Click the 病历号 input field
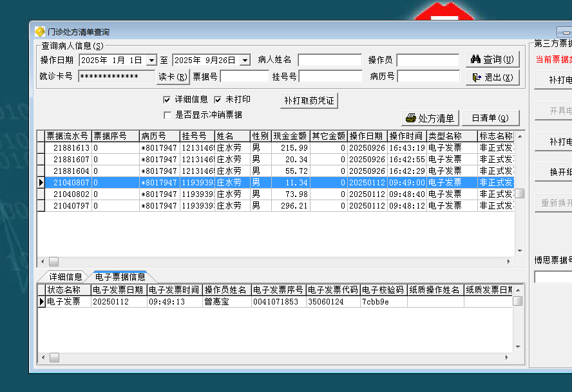Image resolution: width=572 pixels, height=392 pixels. (x=428, y=77)
